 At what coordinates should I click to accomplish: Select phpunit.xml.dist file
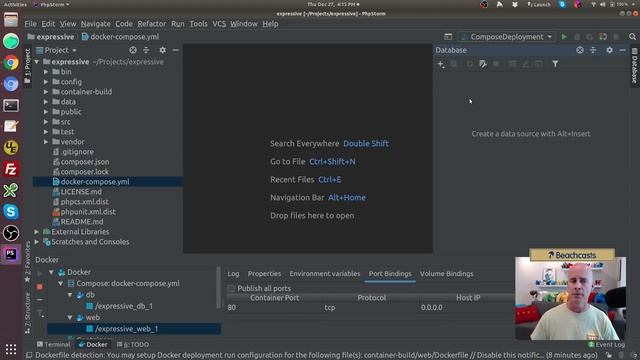[x=88, y=212]
